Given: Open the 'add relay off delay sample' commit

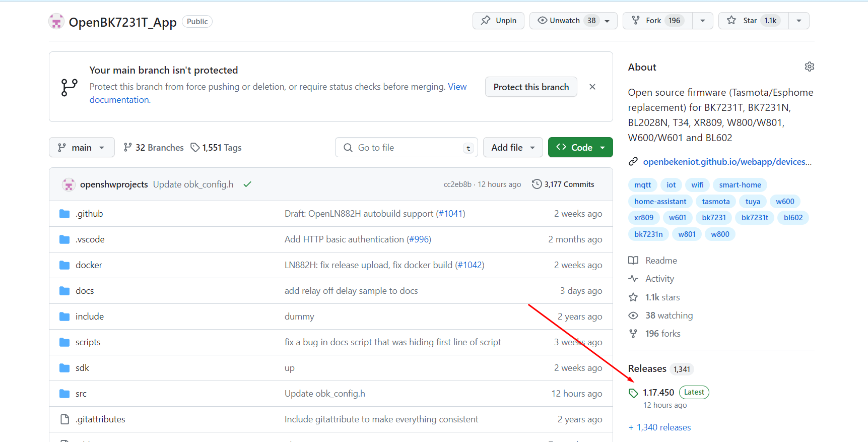Looking at the screenshot, I should tap(351, 291).
